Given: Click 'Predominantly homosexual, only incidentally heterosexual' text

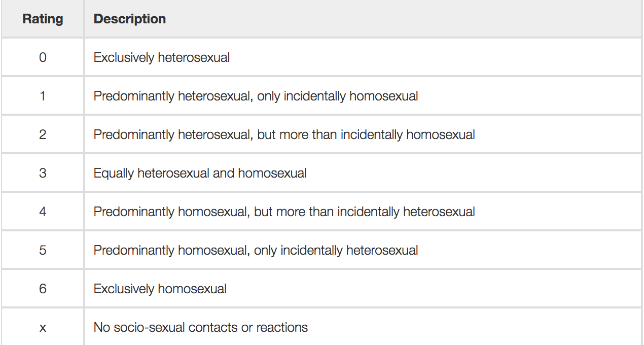Looking at the screenshot, I should pyautogui.click(x=256, y=251).
